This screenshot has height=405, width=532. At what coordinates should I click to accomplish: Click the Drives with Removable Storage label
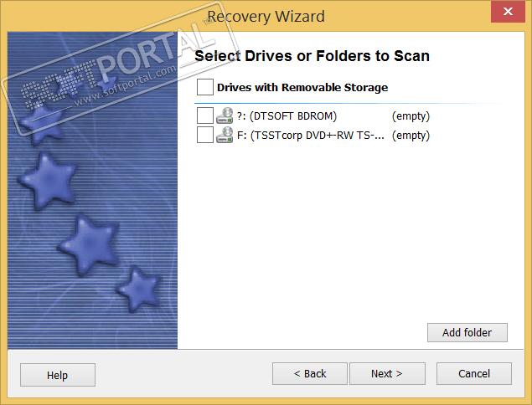(x=302, y=87)
